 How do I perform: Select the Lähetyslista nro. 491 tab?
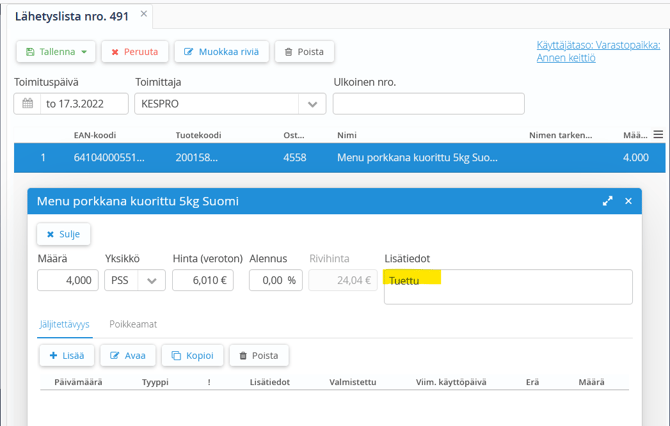72,16
